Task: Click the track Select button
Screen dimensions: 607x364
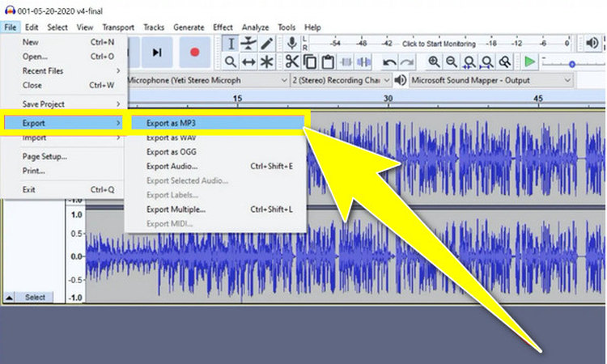Action: [35, 297]
